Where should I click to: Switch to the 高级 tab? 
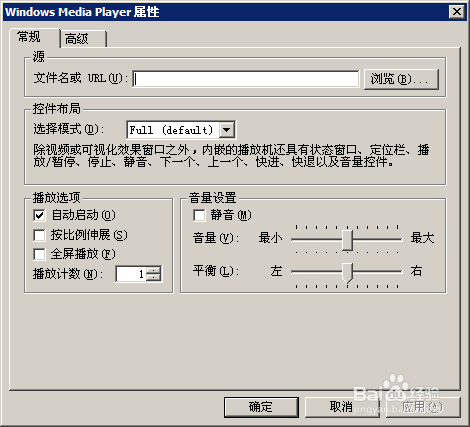[x=83, y=39]
